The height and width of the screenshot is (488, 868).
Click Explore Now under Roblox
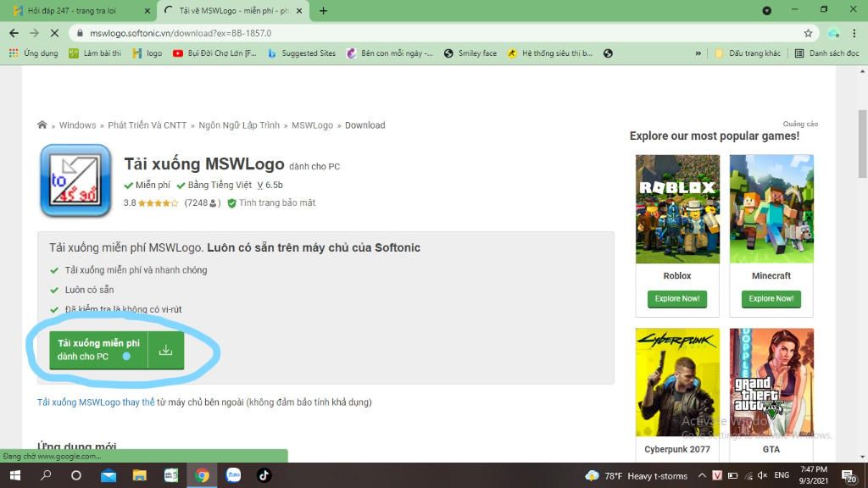(677, 299)
